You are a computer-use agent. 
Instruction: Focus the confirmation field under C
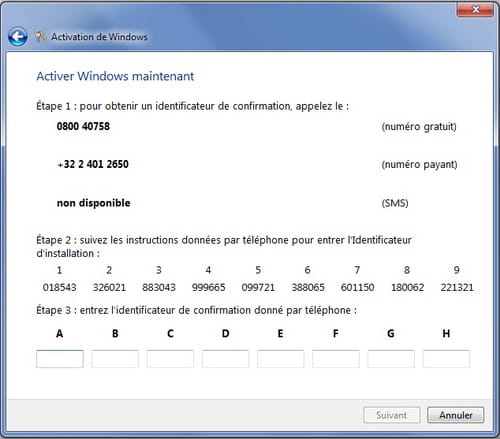(170, 359)
